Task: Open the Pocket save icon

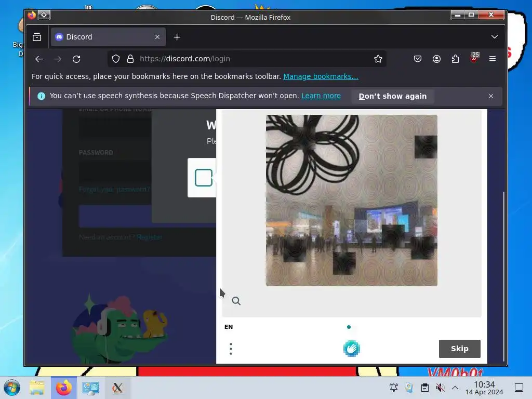Action: [418, 59]
